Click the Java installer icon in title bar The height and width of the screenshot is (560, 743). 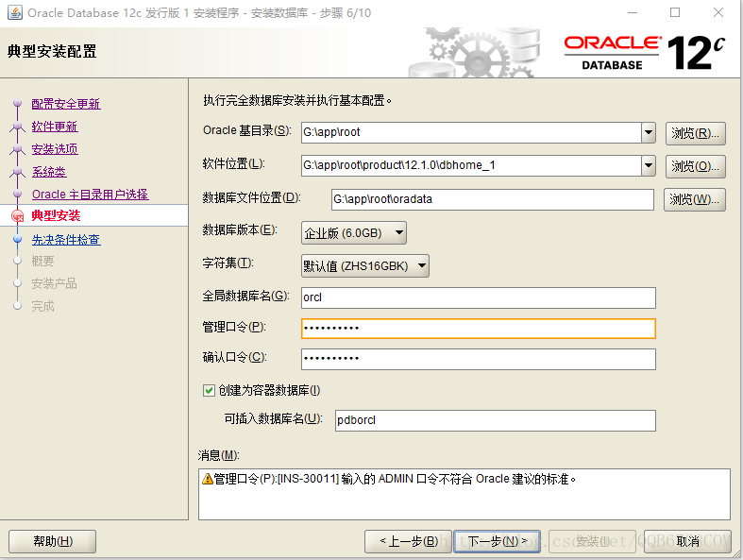click(15, 12)
